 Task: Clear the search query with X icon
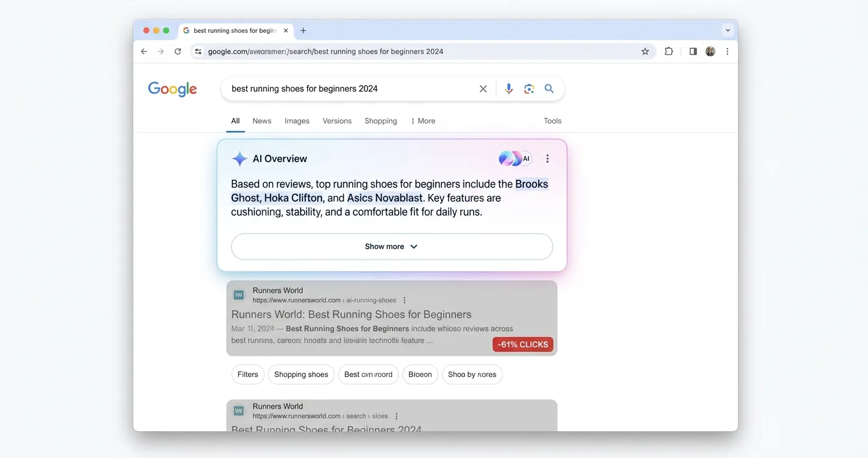(483, 89)
